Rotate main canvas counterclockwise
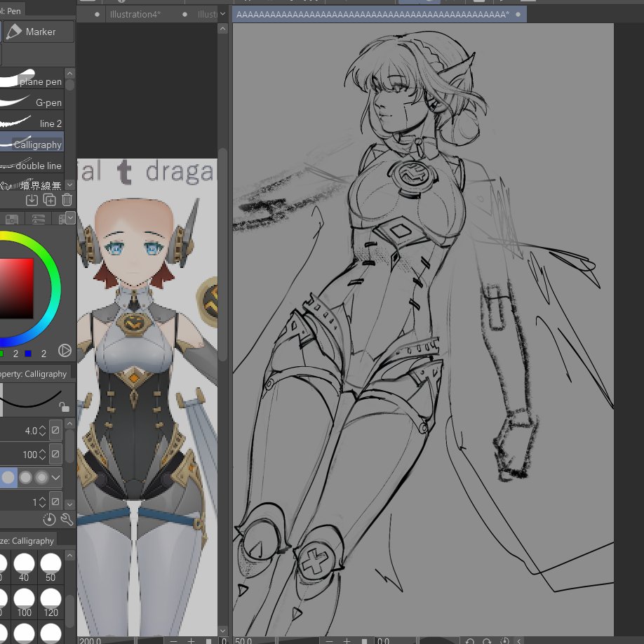 point(470,640)
